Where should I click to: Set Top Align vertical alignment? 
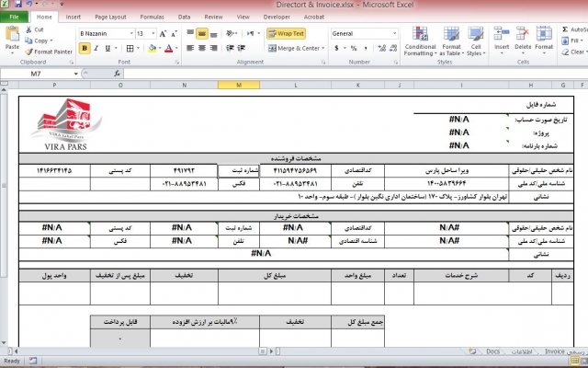click(x=190, y=33)
